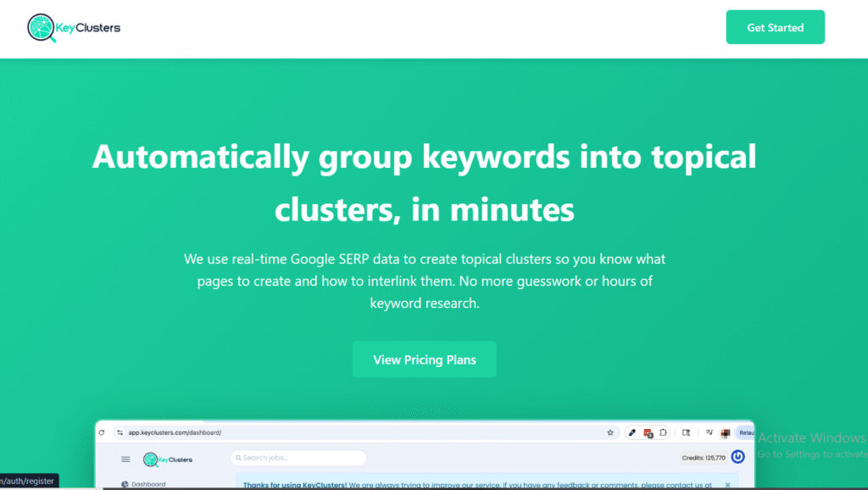Click the browser profile avatar
The height and width of the screenshot is (490, 868).
tap(726, 433)
